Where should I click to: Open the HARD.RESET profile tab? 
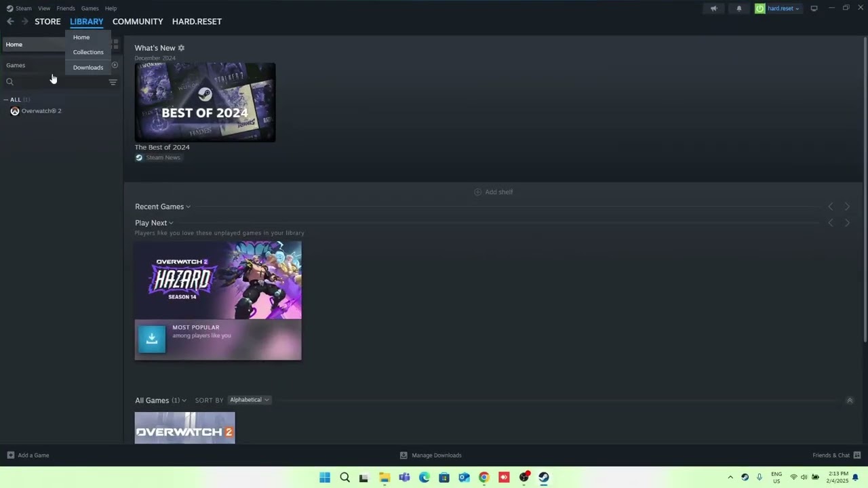pos(197,22)
